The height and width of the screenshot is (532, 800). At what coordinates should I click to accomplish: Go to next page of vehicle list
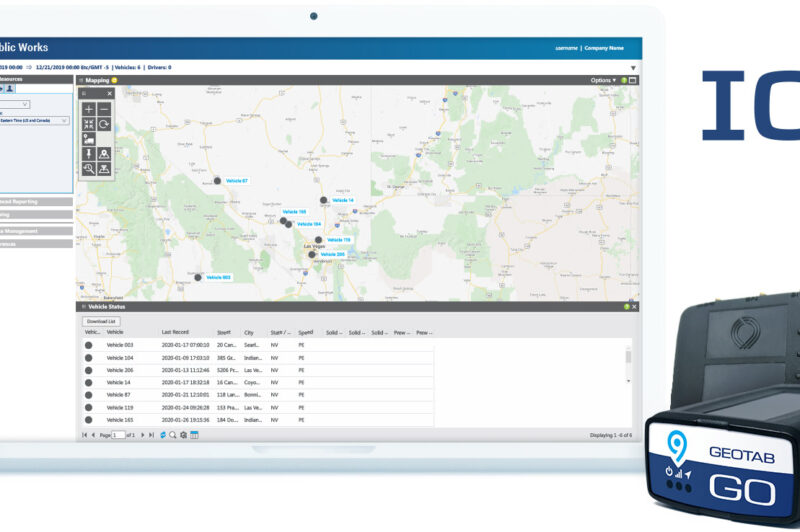click(x=143, y=435)
